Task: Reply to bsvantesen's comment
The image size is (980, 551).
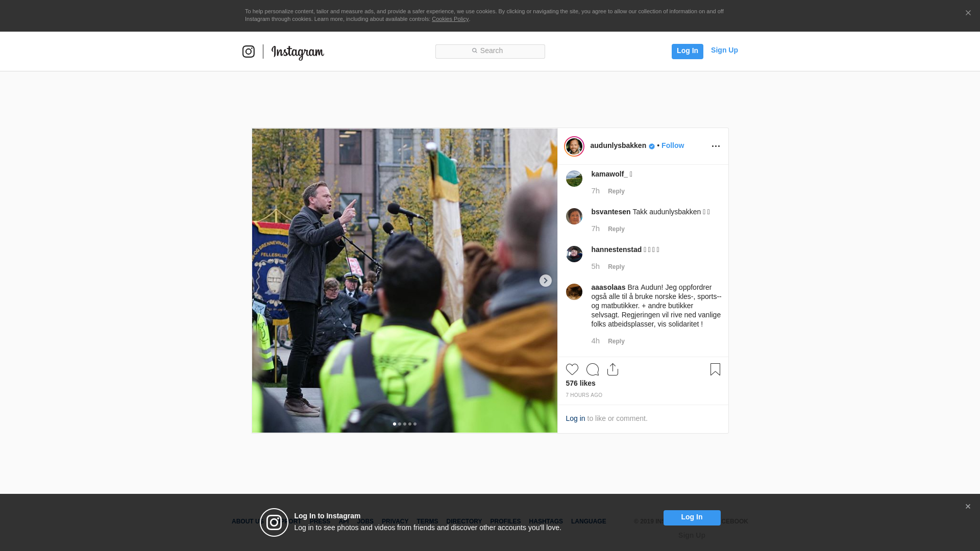Action: coord(616,229)
